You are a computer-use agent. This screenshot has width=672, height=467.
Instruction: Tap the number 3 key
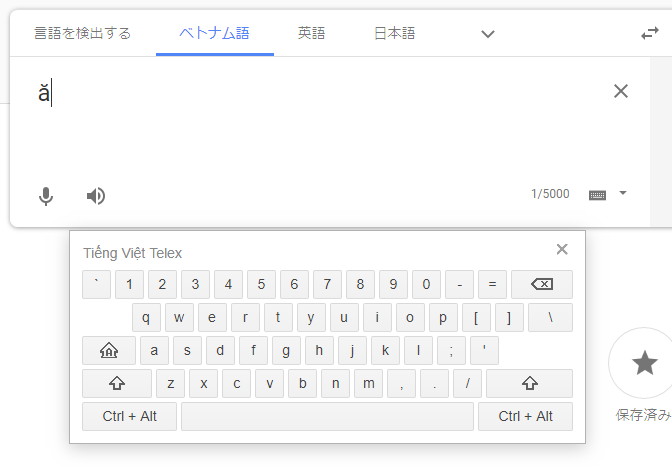pos(195,284)
